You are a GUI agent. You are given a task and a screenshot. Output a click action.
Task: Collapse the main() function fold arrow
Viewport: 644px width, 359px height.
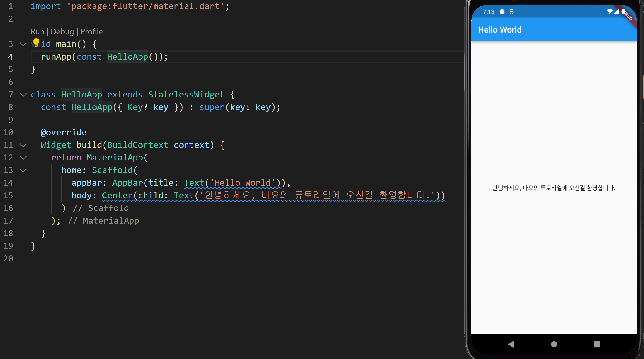[x=23, y=44]
